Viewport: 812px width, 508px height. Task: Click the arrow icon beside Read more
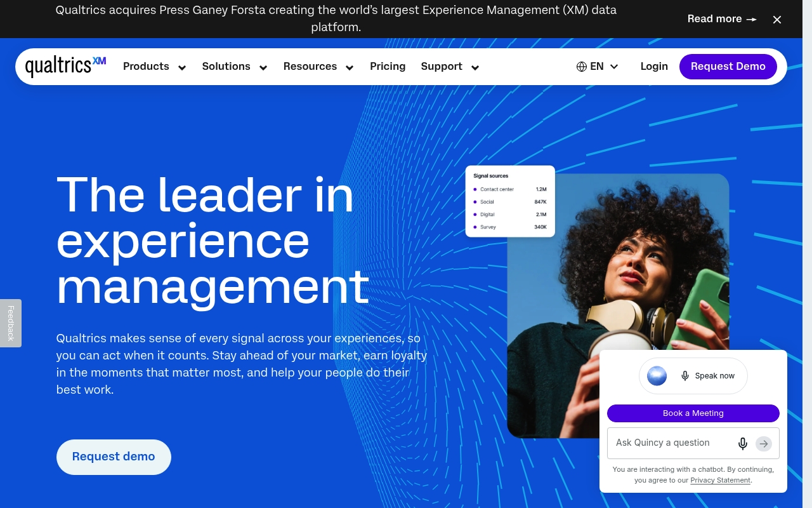point(751,20)
